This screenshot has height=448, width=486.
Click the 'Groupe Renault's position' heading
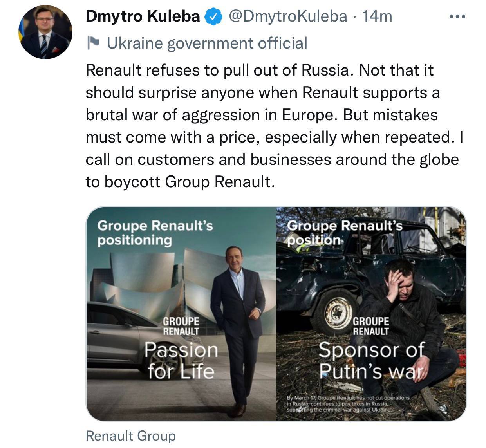click(345, 233)
